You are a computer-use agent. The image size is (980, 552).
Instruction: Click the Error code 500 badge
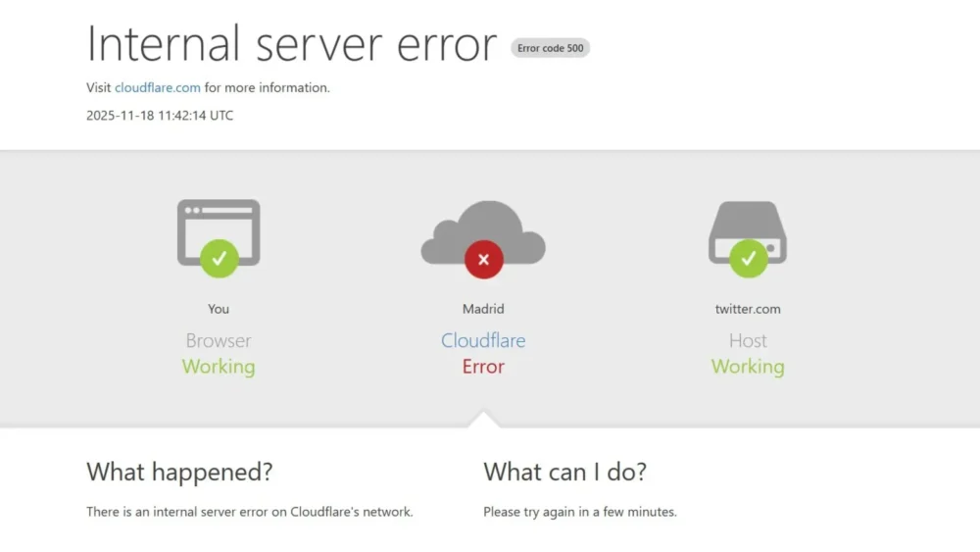coord(550,48)
